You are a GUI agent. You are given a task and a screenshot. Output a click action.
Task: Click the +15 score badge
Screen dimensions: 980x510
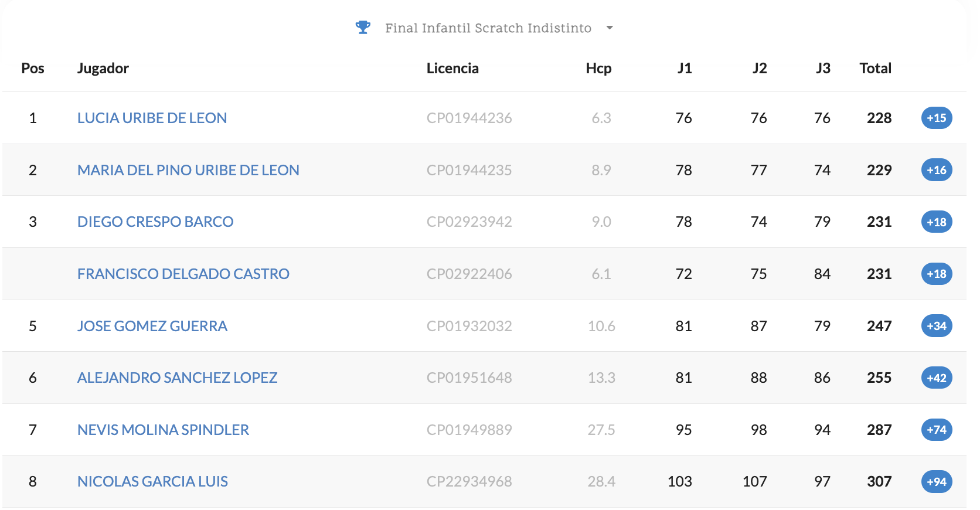936,118
